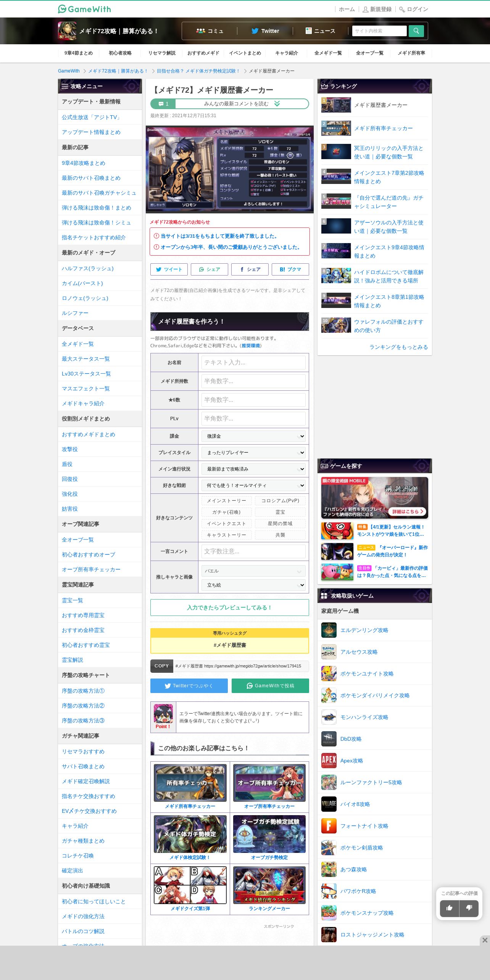Viewport: 490px width, 980px height.
Task: Open 公式生放送「アジトTV」 sidebar link
Action: tap(92, 117)
